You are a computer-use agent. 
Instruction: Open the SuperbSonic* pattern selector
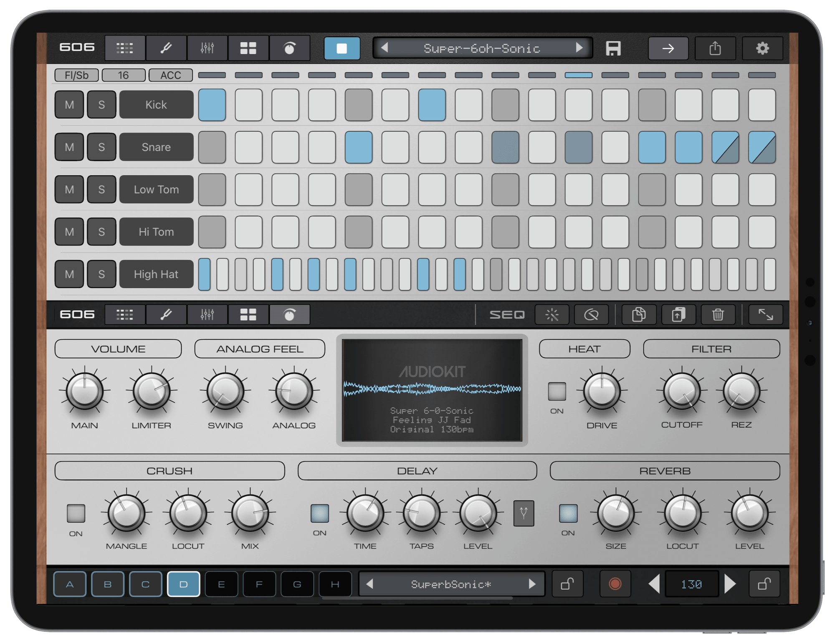pos(451,584)
